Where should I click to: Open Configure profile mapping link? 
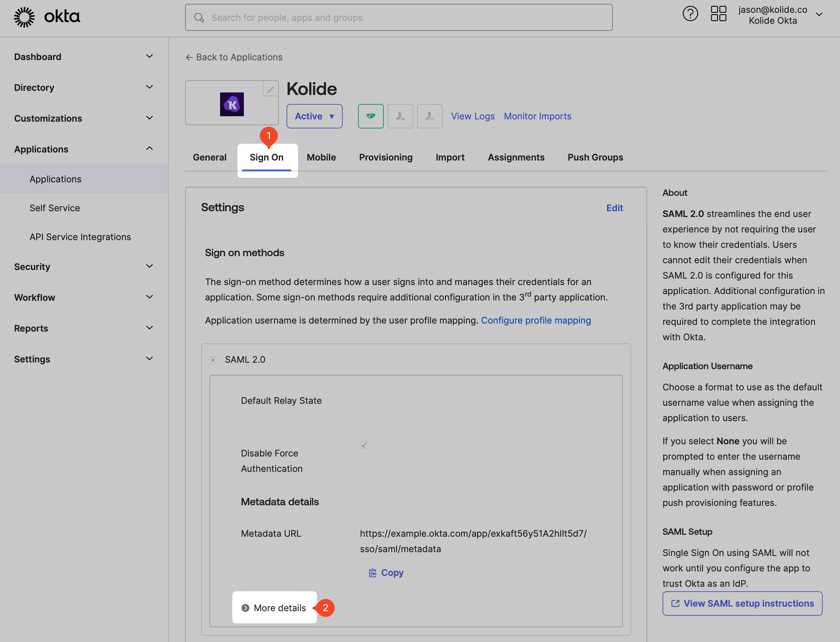(536, 320)
